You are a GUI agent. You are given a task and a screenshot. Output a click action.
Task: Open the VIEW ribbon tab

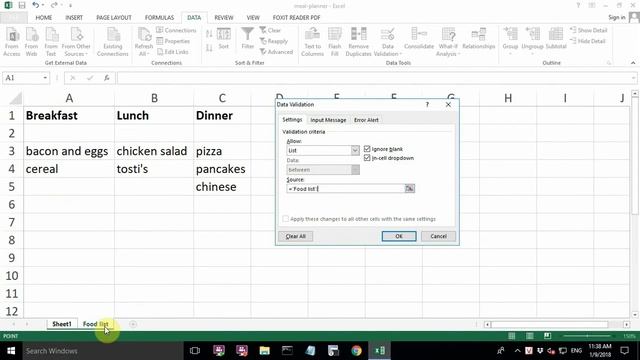click(253, 18)
